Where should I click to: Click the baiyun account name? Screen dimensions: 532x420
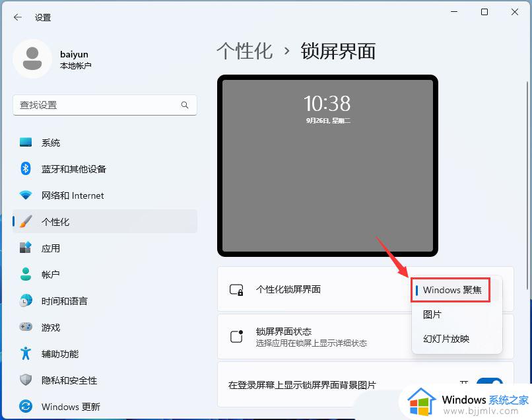click(x=74, y=54)
